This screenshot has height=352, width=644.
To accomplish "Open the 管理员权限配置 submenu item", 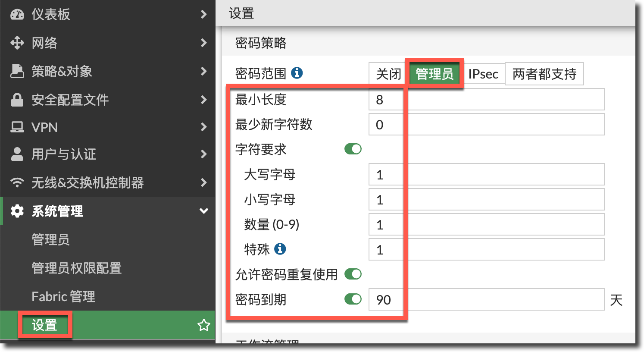I will (x=77, y=268).
